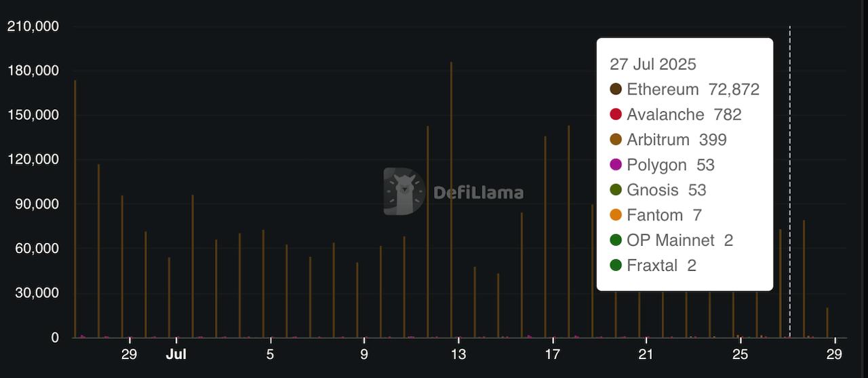Viewport: 868px width, 378px height.
Task: Click the Gnosis olive legend dot
Action: (616, 190)
